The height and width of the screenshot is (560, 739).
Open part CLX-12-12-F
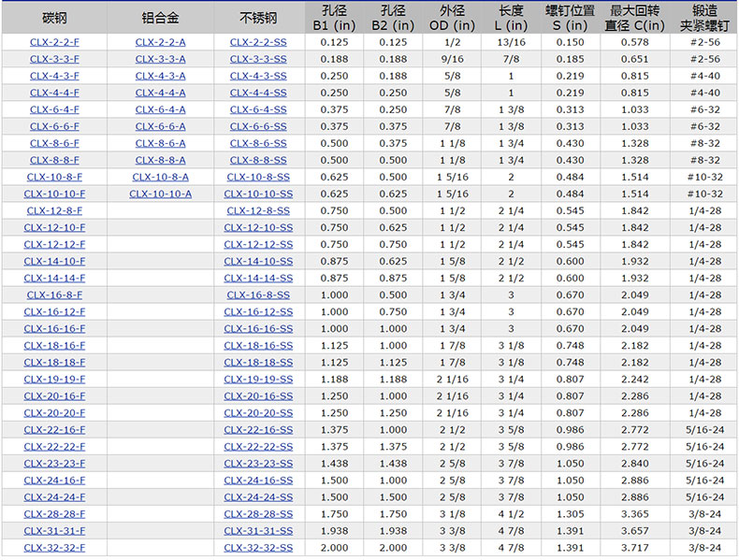[x=54, y=244]
